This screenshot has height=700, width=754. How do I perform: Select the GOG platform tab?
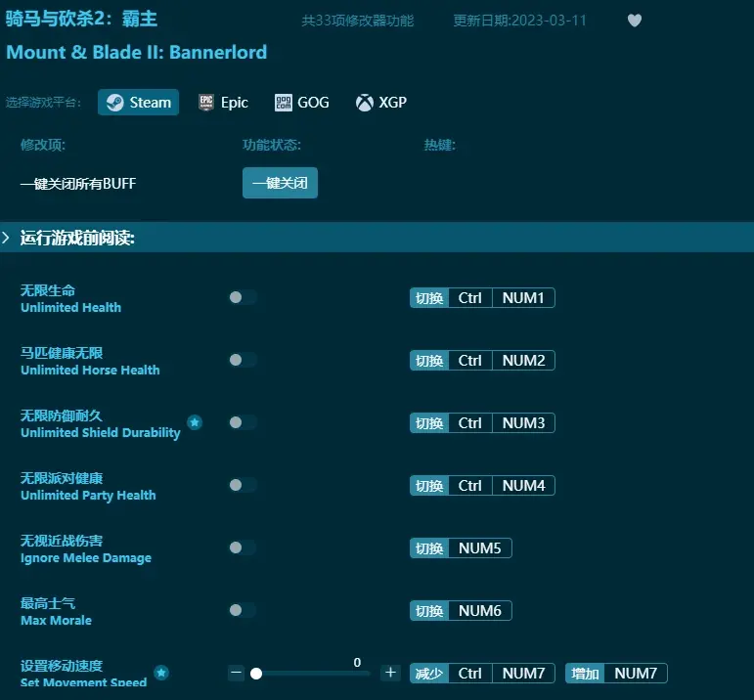(302, 102)
